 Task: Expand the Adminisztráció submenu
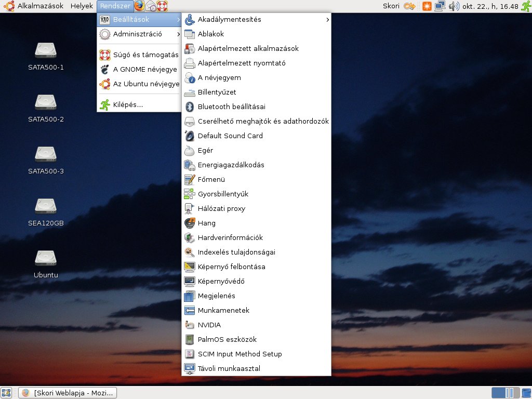pyautogui.click(x=139, y=34)
